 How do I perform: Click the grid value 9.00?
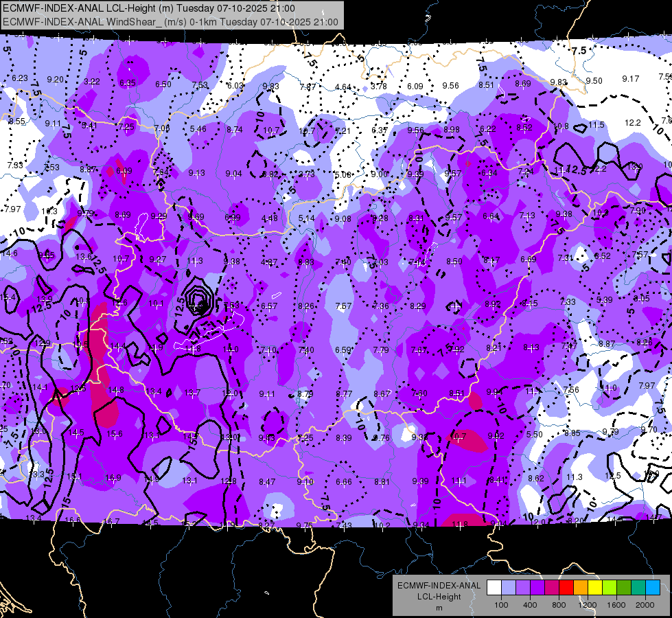point(380,174)
